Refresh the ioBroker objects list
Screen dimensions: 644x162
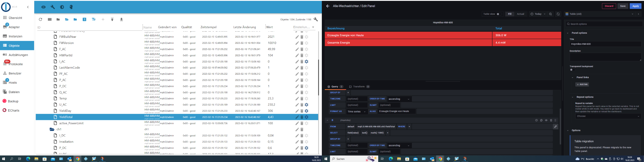[41, 20]
